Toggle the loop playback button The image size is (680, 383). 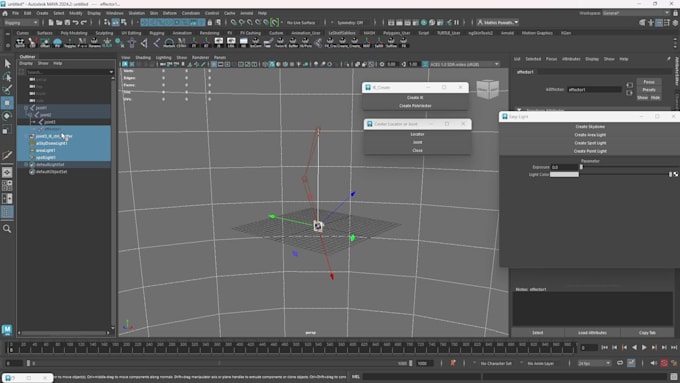[620, 363]
